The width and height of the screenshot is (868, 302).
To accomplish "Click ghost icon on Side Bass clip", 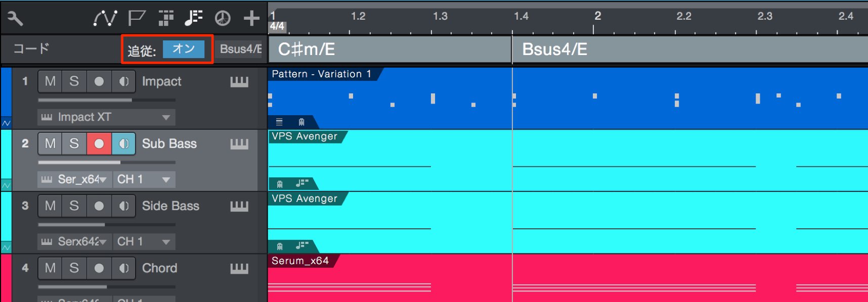I will (x=280, y=246).
